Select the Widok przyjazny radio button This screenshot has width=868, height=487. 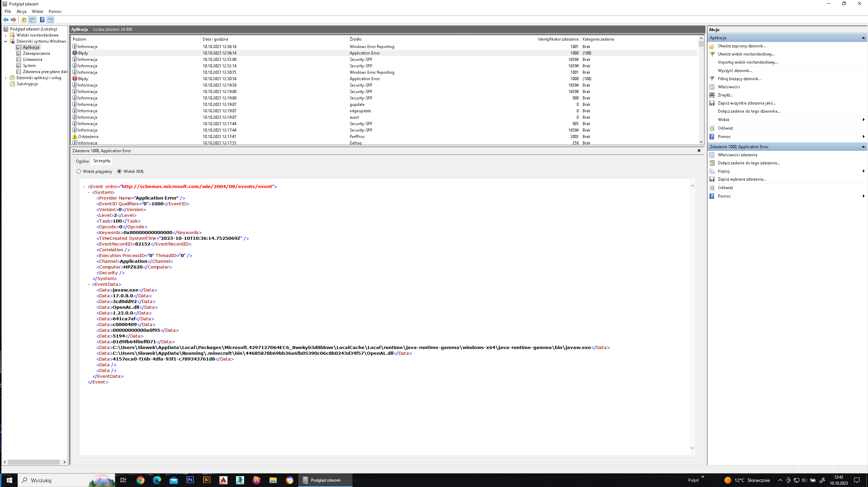79,171
